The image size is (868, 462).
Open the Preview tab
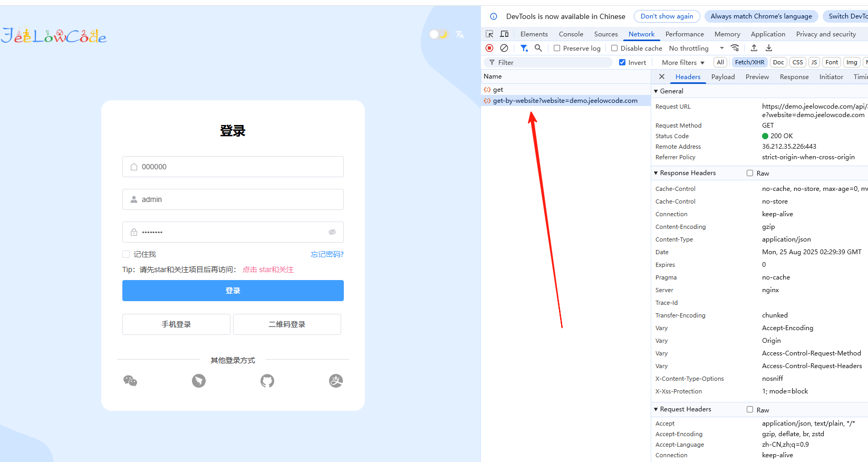(x=757, y=76)
